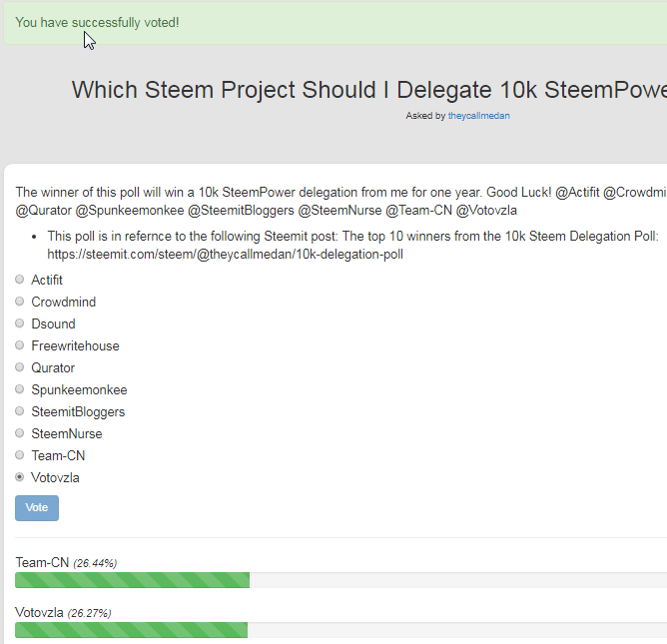Select the Actifit radio option
Image resolution: width=667 pixels, height=644 pixels.
[x=20, y=280]
